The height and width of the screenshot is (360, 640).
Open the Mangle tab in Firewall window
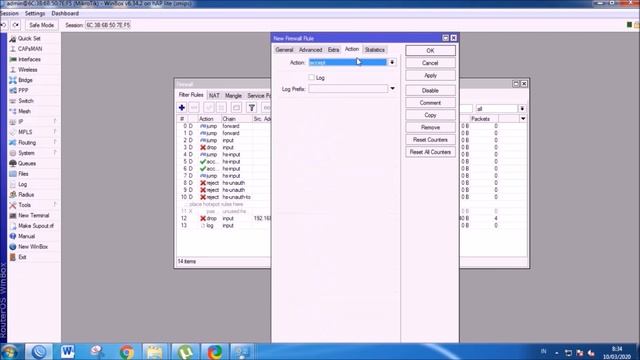click(233, 96)
